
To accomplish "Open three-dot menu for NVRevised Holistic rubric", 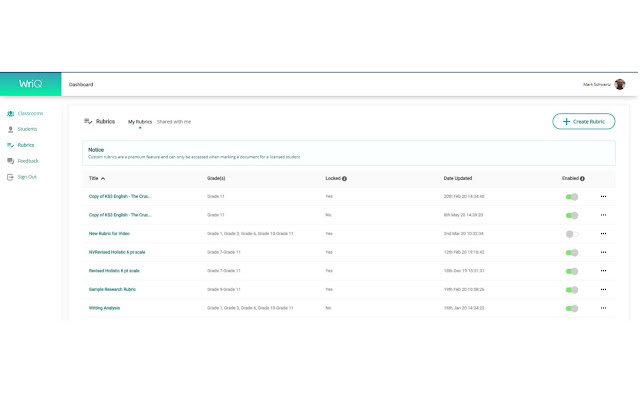I will tap(603, 252).
